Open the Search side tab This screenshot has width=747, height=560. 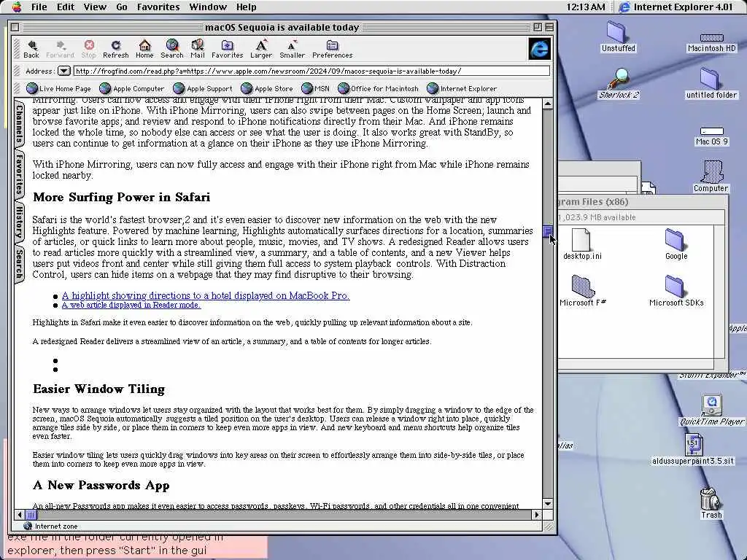(19, 264)
